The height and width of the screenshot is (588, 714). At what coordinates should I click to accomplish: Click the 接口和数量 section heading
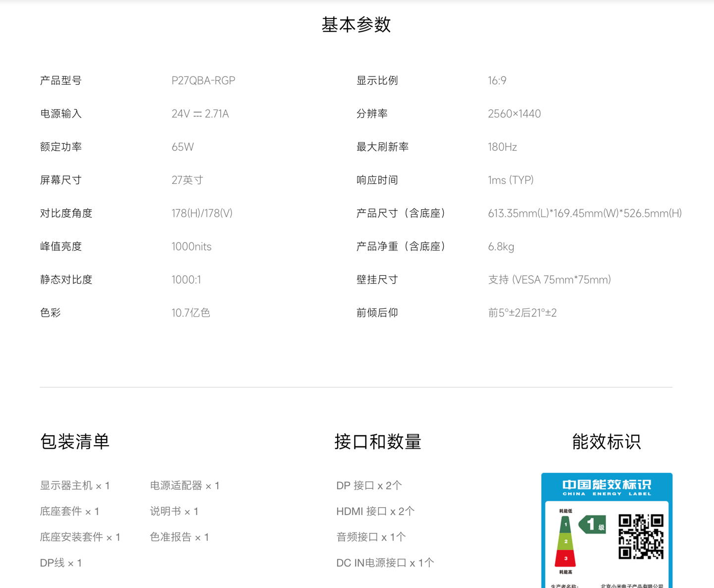click(x=378, y=442)
